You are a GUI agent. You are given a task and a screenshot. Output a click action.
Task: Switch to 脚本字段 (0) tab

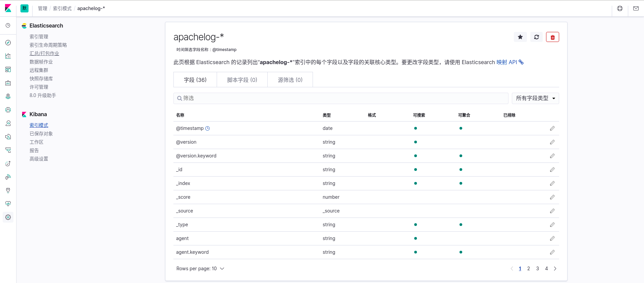point(242,80)
